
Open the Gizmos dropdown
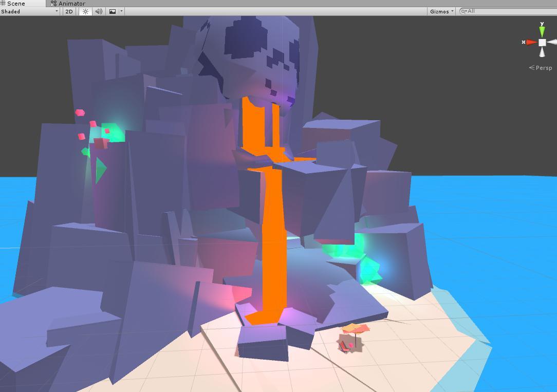pyautogui.click(x=440, y=11)
